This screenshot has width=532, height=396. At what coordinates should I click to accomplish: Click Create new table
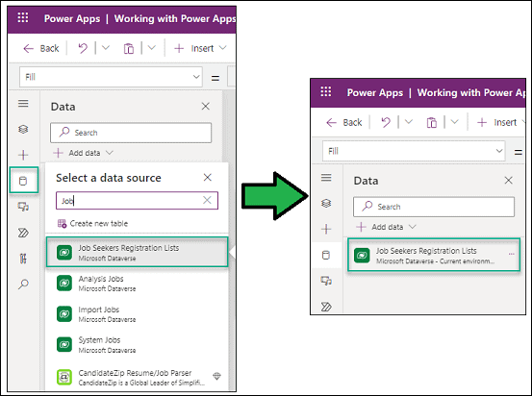tap(92, 223)
